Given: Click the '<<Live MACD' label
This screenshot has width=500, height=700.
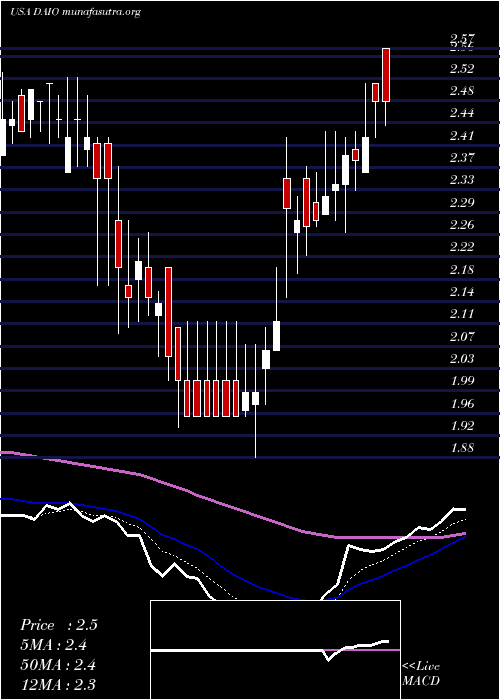Looking at the screenshot, I should click(x=421, y=674).
